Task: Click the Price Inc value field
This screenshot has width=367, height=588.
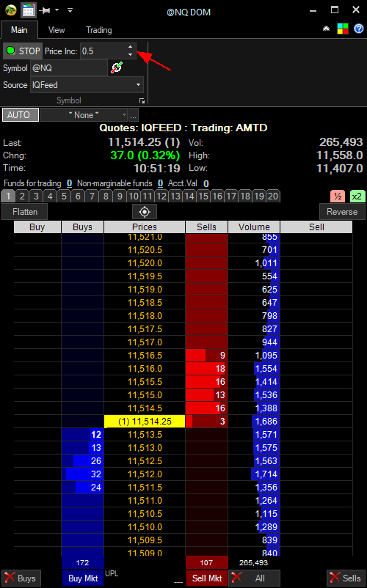Action: click(103, 51)
